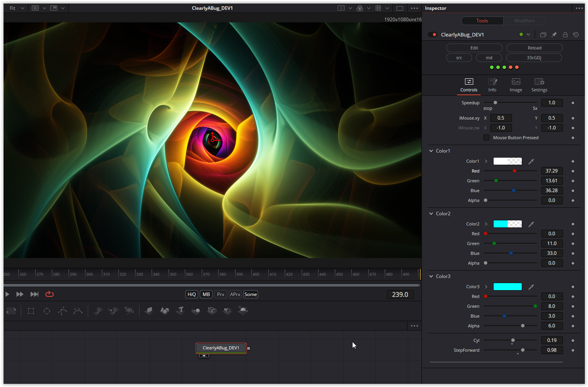The width and height of the screenshot is (588, 387).
Task: Enable Prx proxy mode
Action: pyautogui.click(x=221, y=294)
